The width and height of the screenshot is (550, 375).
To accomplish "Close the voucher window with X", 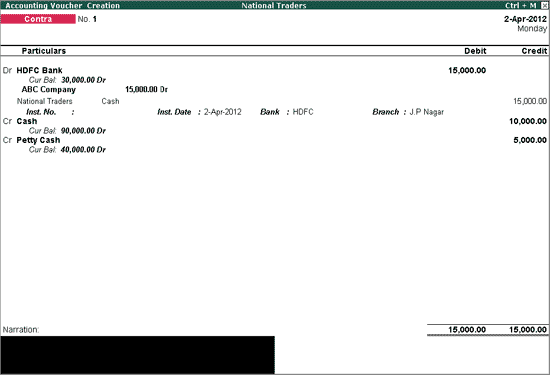I will 544,5.
